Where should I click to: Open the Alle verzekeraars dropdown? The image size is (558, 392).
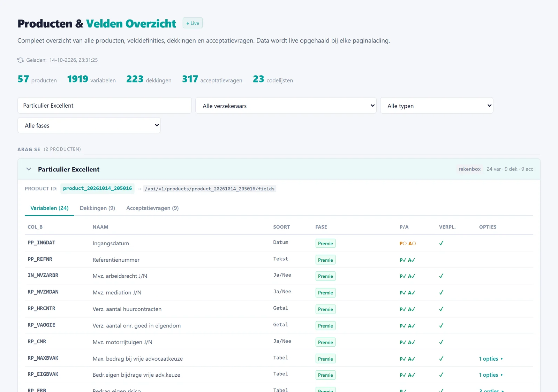pos(286,106)
